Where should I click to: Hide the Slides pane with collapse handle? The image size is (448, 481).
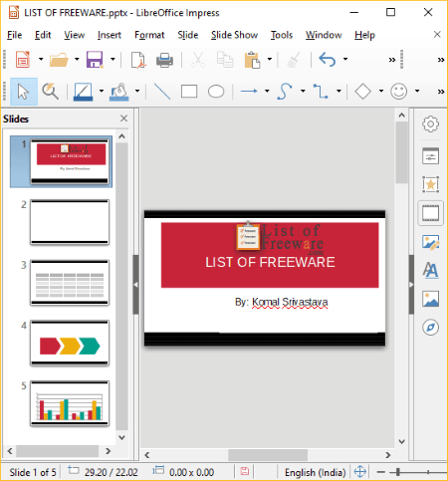(x=135, y=285)
